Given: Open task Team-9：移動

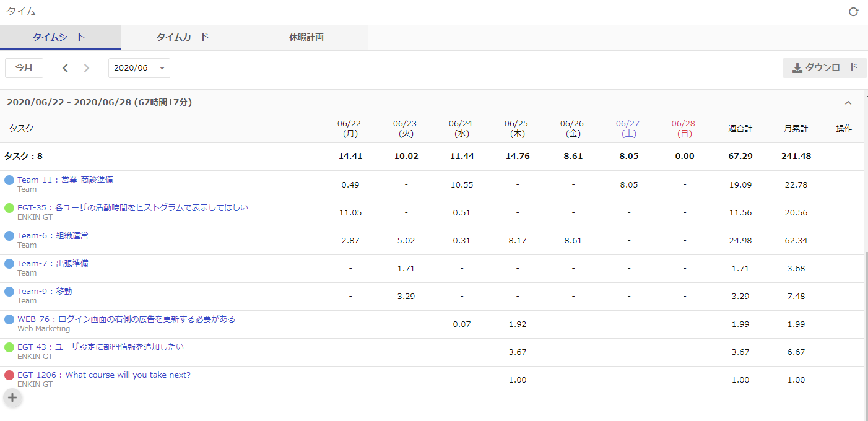Looking at the screenshot, I should point(45,291).
